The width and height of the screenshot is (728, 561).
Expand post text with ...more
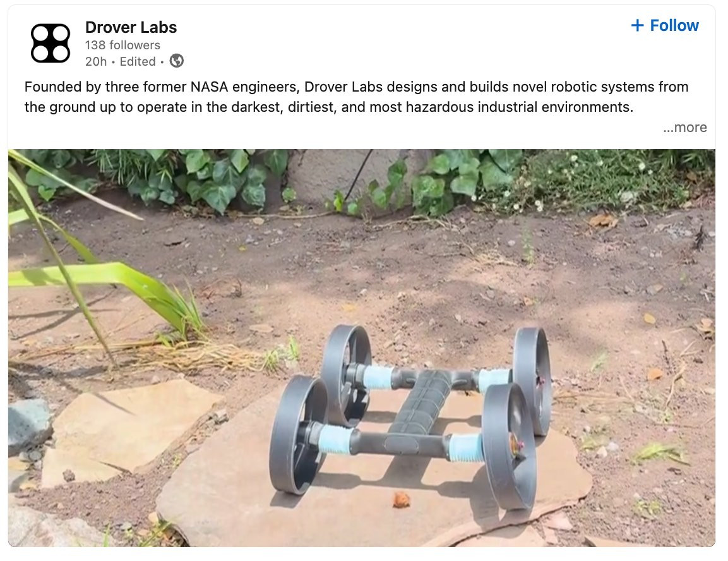coord(685,127)
